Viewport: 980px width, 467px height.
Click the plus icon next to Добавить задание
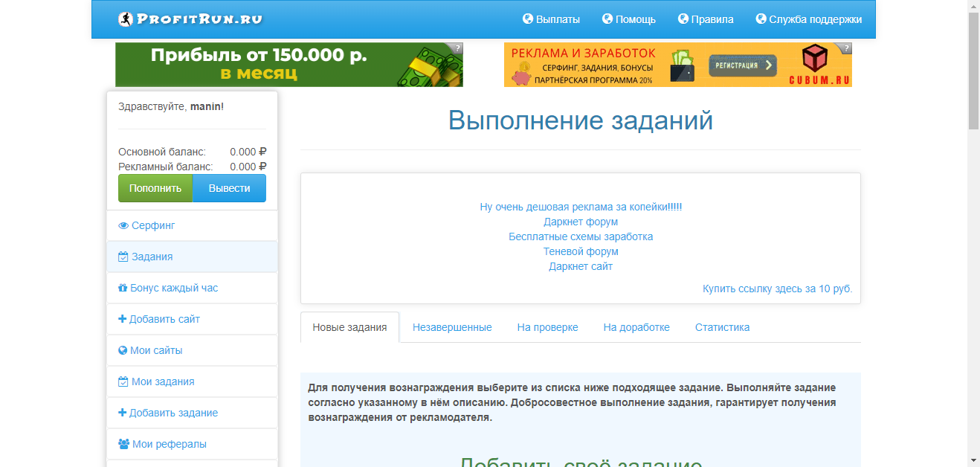(122, 413)
